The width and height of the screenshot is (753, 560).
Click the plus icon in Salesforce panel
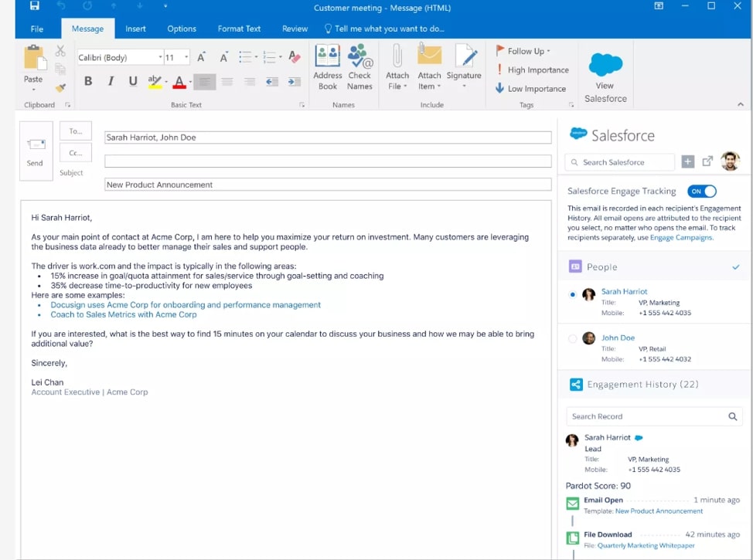[688, 162]
